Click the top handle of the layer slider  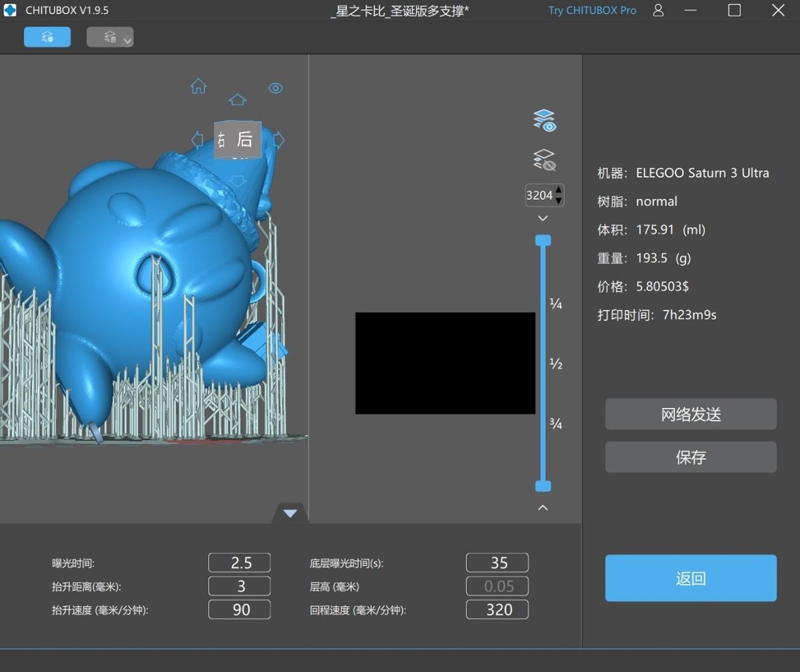543,240
